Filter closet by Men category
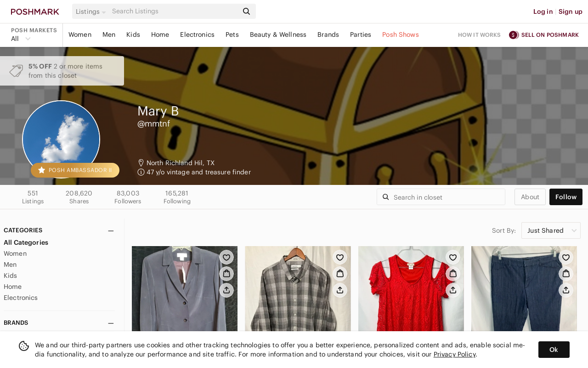The width and height of the screenshot is (588, 368). click(10, 264)
